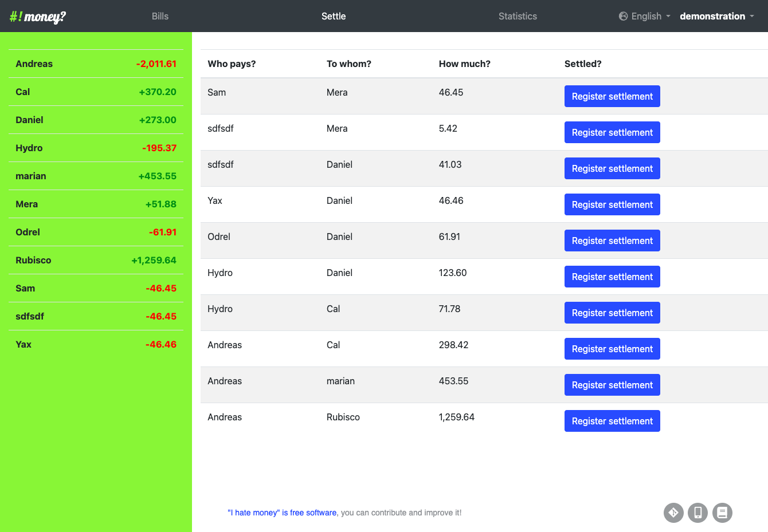Click the amount 298.42 in the table
Screen dimensions: 768x532
tap(453, 345)
